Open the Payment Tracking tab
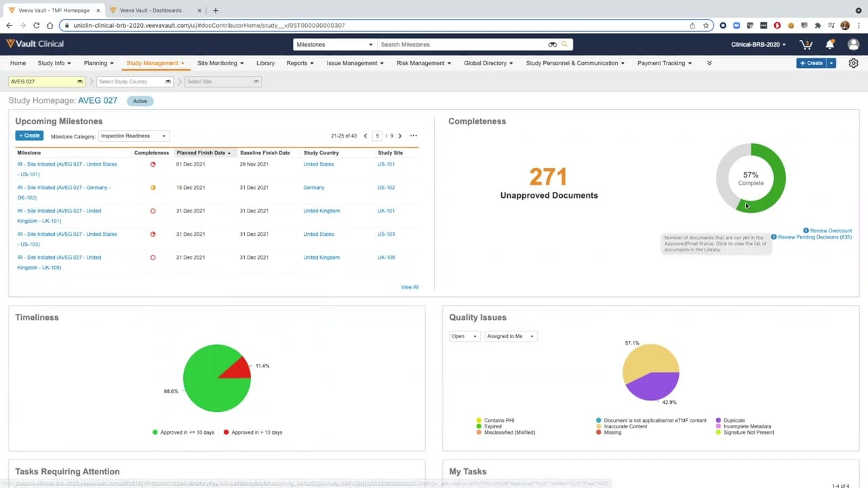This screenshot has height=488, width=868. (x=665, y=63)
